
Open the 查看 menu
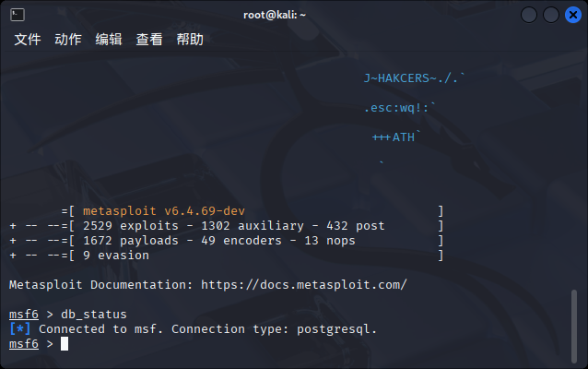pos(149,39)
